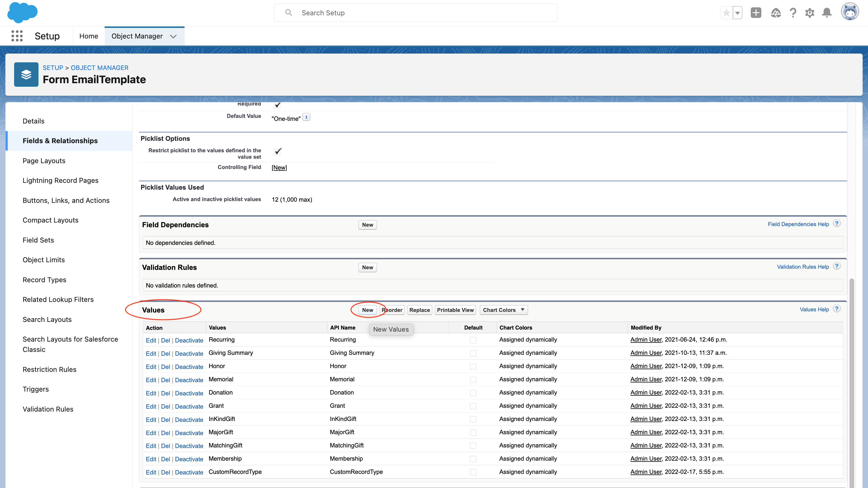Check Default box for Recurring value
This screenshot has height=488, width=868.
[x=473, y=340]
